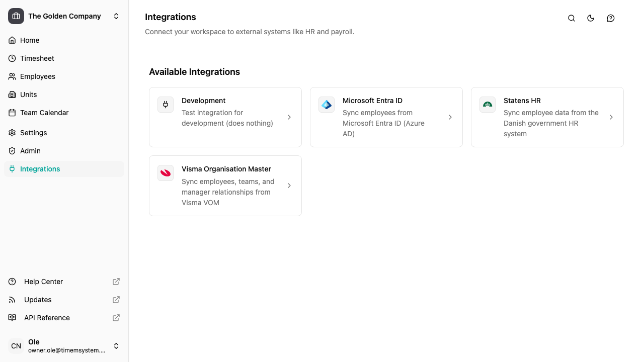
Task: Open the Team Calendar view
Action: click(x=44, y=113)
